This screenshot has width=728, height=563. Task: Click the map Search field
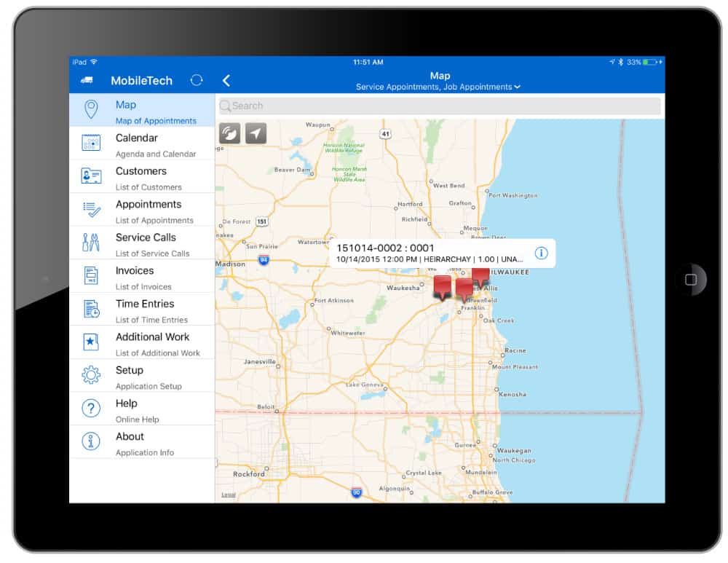point(440,106)
